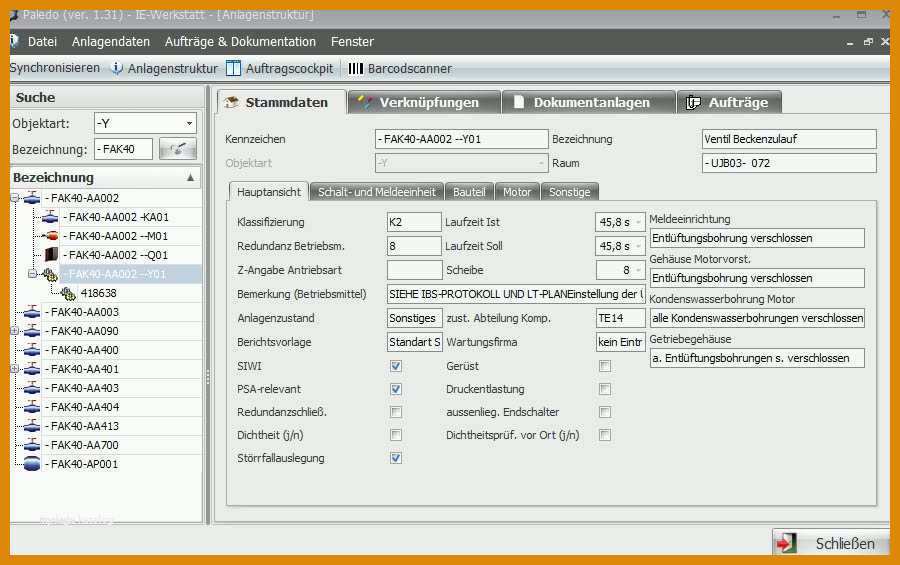The width and height of the screenshot is (900, 565).
Task: Open the Aufträge & Dokumentation menu
Action: click(x=240, y=41)
